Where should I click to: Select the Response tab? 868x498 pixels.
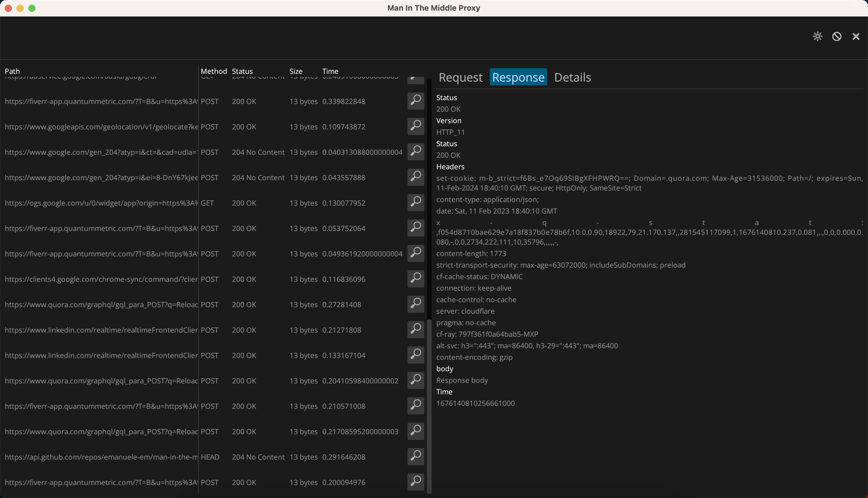(x=518, y=77)
